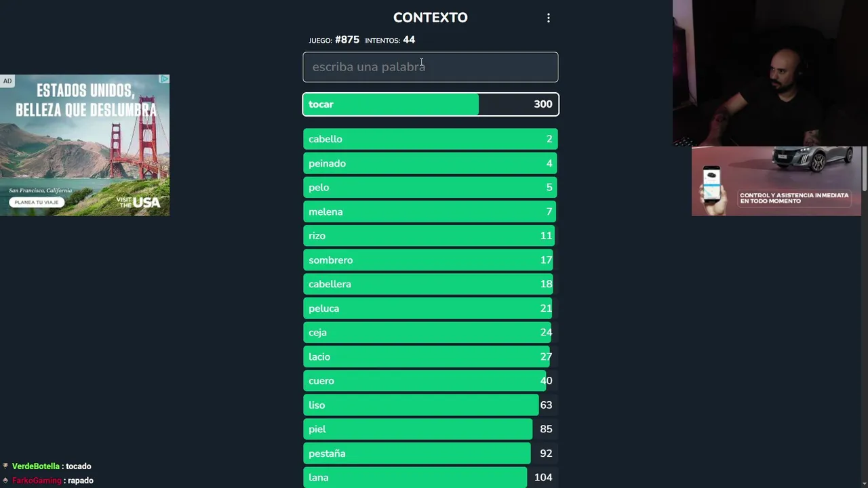Image resolution: width=868 pixels, height=488 pixels.
Task: Select the 'peinado' guess row
Action: (x=430, y=163)
